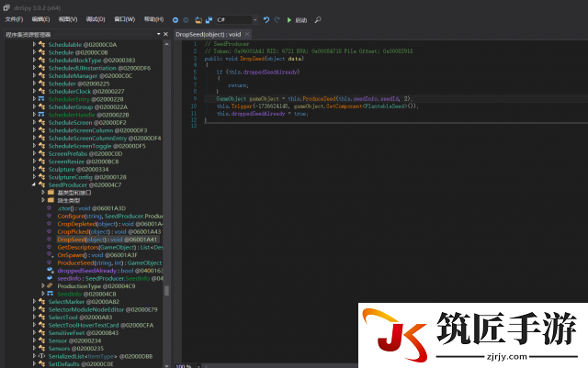Viewport: 588px width, 368px height.
Task: Click the Trigger call in code
Action: 242,106
